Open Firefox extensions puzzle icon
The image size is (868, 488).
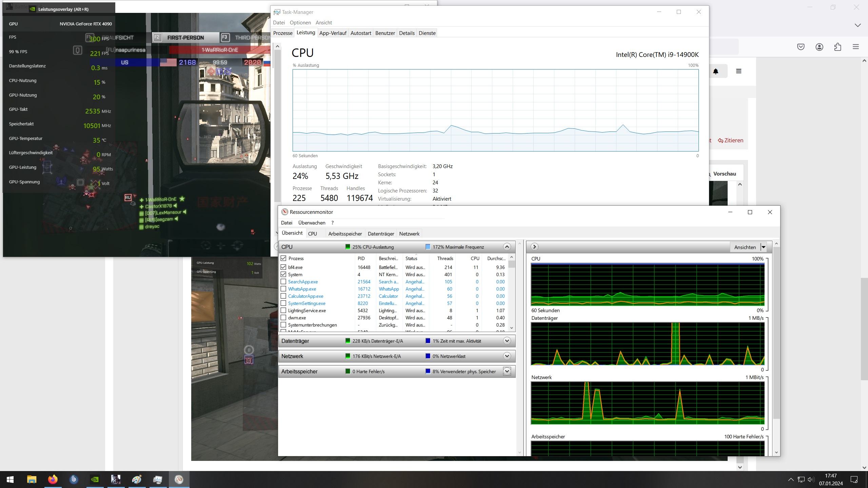coord(837,47)
